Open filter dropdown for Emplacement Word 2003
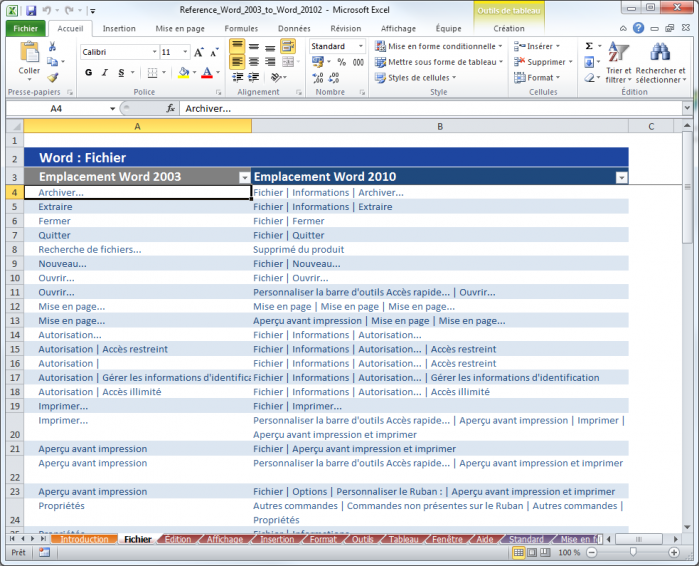 click(x=244, y=177)
